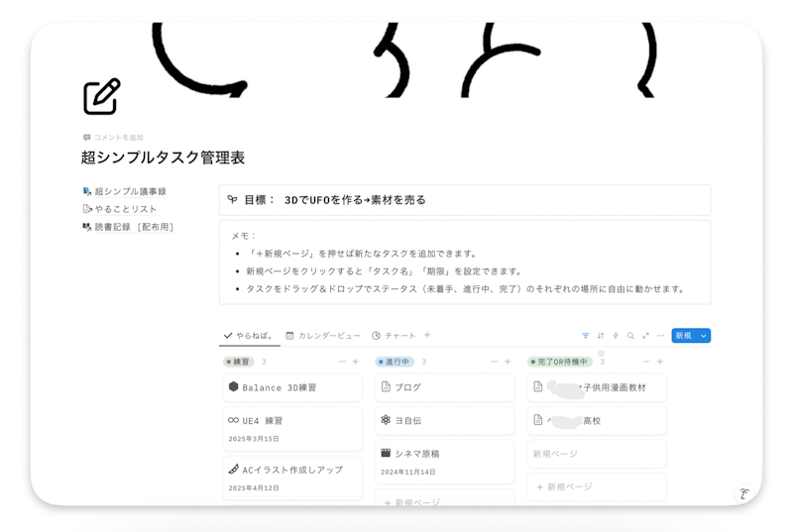Screen dimensions: 793x532
Task: Open the 練習 column ellipsis menu
Action: 342,362
